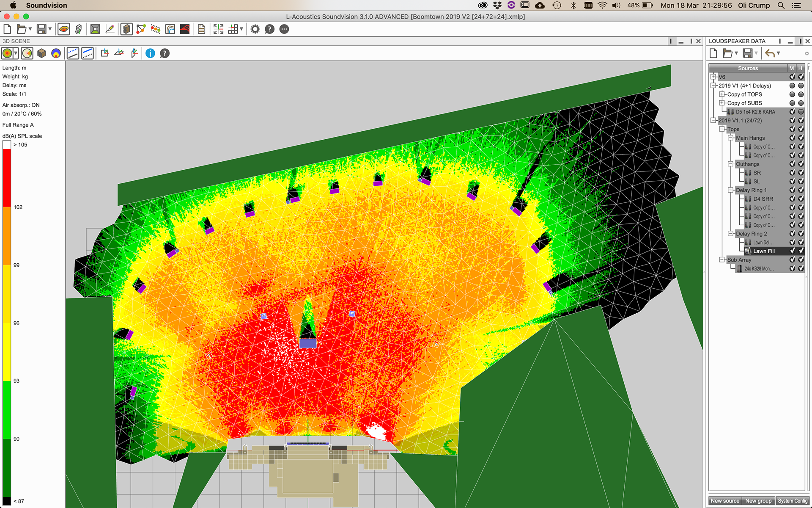Click the building and speaker import icon
The image size is (812, 508).
[x=78, y=29]
